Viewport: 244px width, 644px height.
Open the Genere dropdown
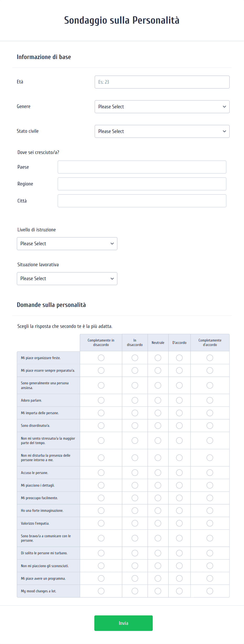pyautogui.click(x=162, y=107)
